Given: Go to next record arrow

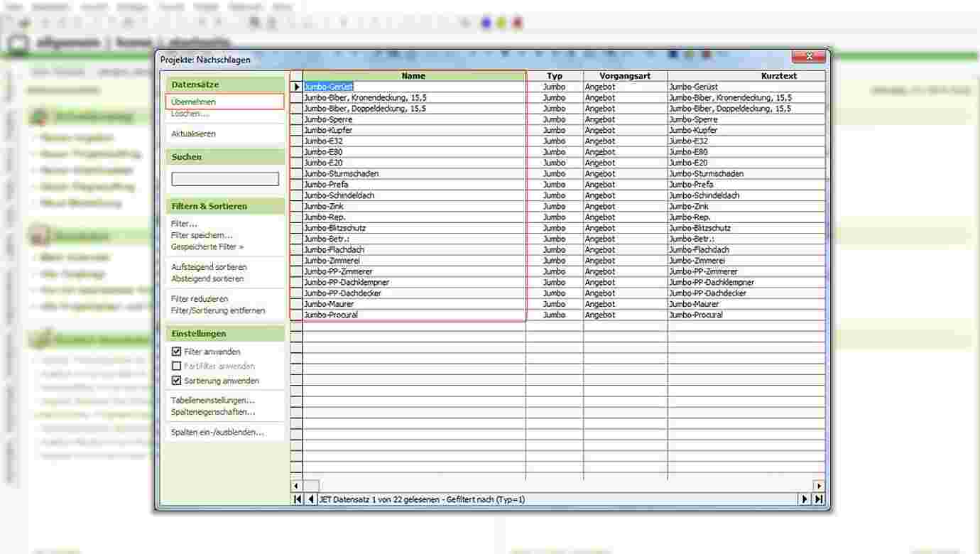Looking at the screenshot, I should [x=805, y=499].
